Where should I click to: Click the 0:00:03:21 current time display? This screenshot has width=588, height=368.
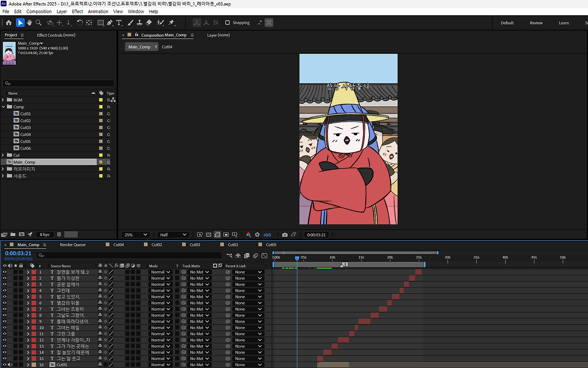click(x=18, y=253)
